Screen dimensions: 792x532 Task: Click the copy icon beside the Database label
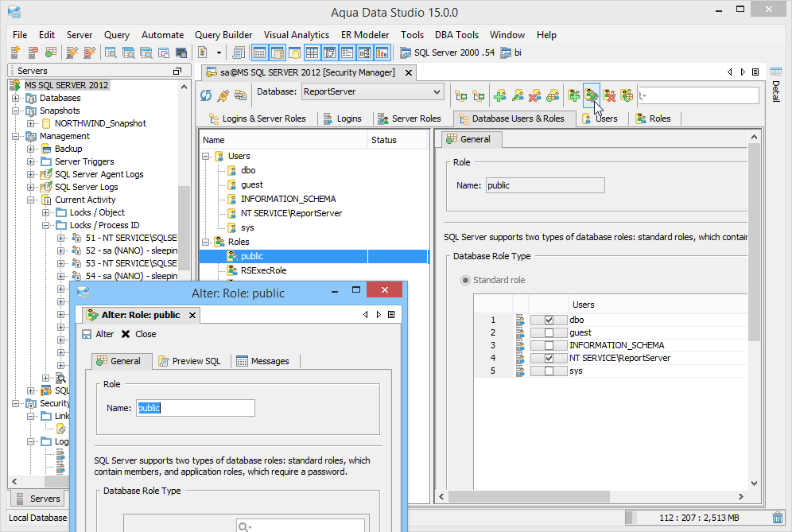point(240,95)
